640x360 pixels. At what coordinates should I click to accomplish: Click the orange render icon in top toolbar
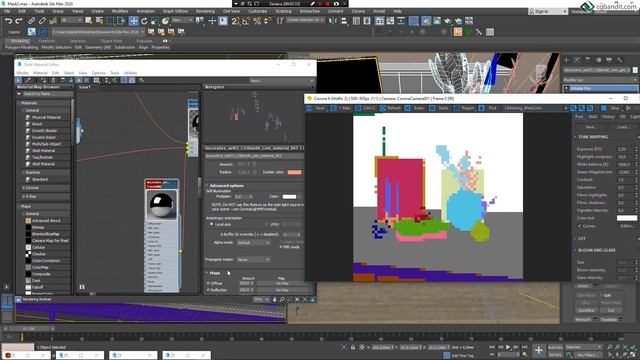click(x=458, y=31)
